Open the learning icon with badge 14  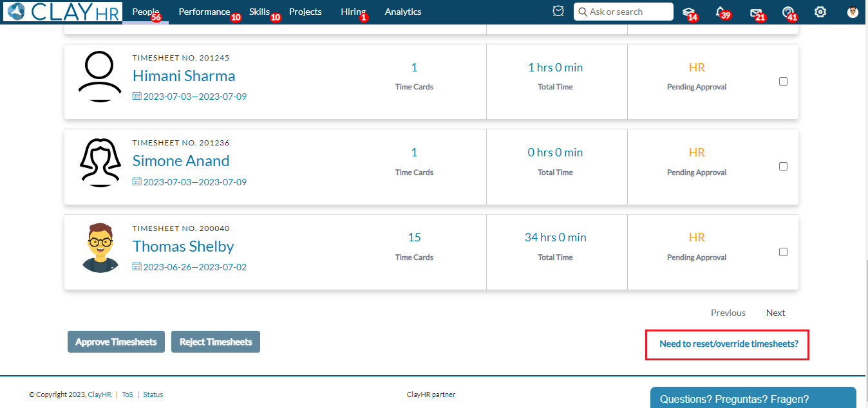click(x=688, y=12)
